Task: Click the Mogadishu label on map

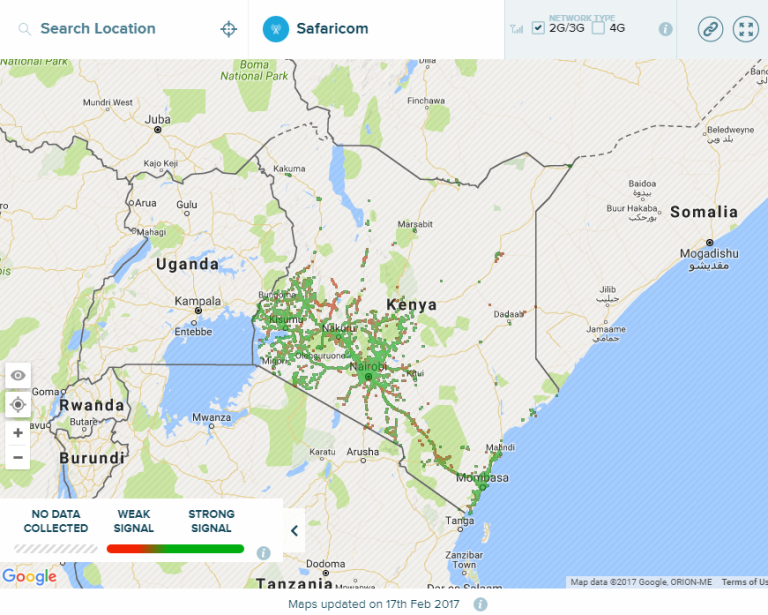Action: tap(709, 254)
